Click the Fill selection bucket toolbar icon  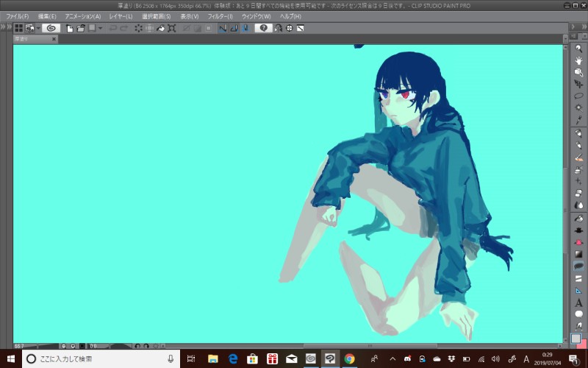point(160,28)
